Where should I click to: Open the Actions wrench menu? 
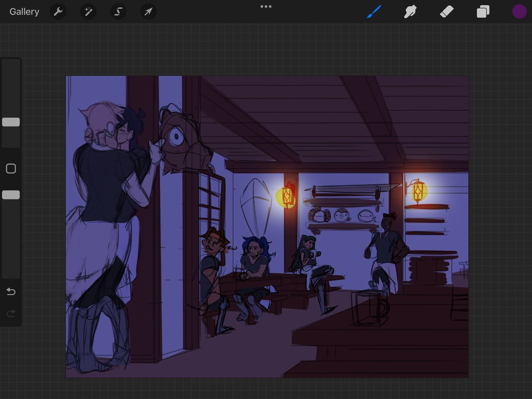pyautogui.click(x=58, y=12)
